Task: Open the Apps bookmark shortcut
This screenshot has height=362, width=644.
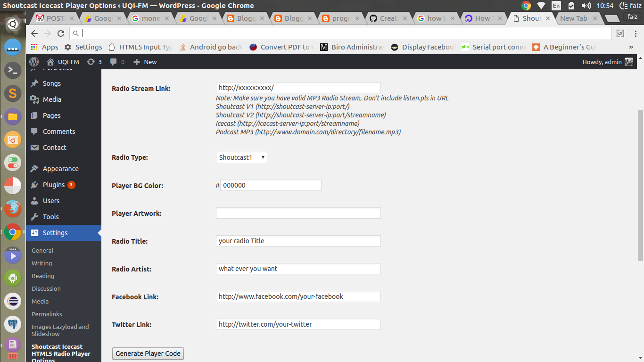Action: pos(44,47)
